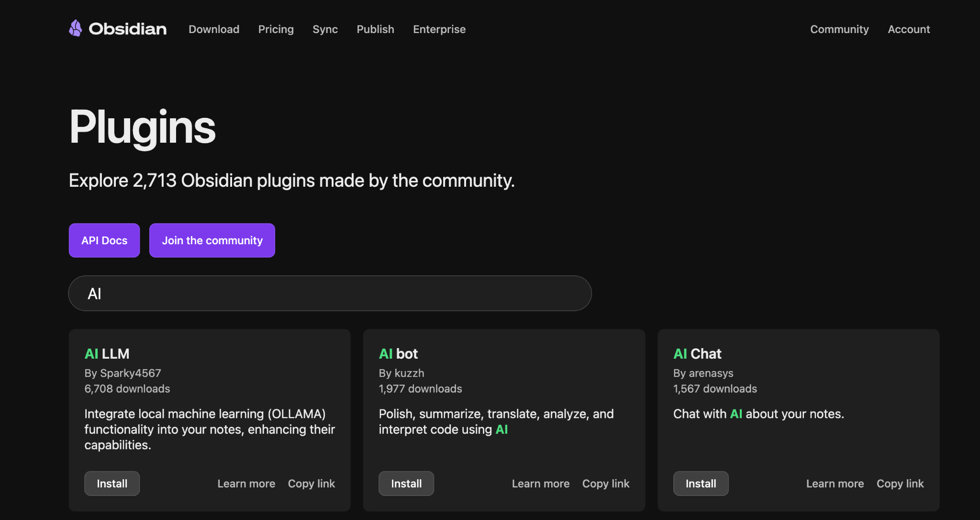Click the API Docs button
The height and width of the screenshot is (520, 980).
(104, 240)
